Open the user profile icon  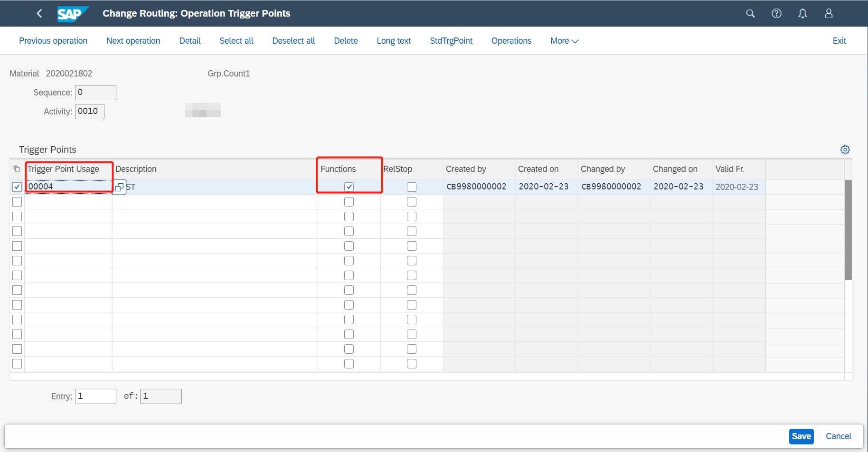[x=829, y=13]
